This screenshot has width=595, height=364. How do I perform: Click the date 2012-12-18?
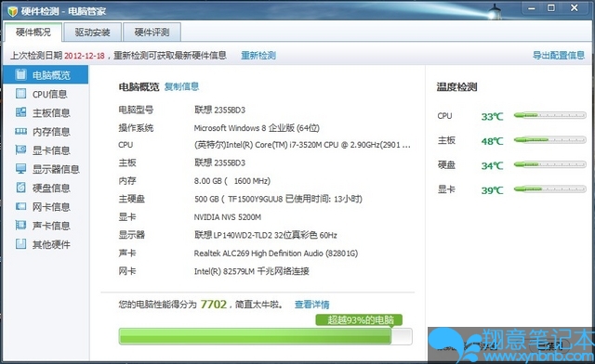(85, 56)
